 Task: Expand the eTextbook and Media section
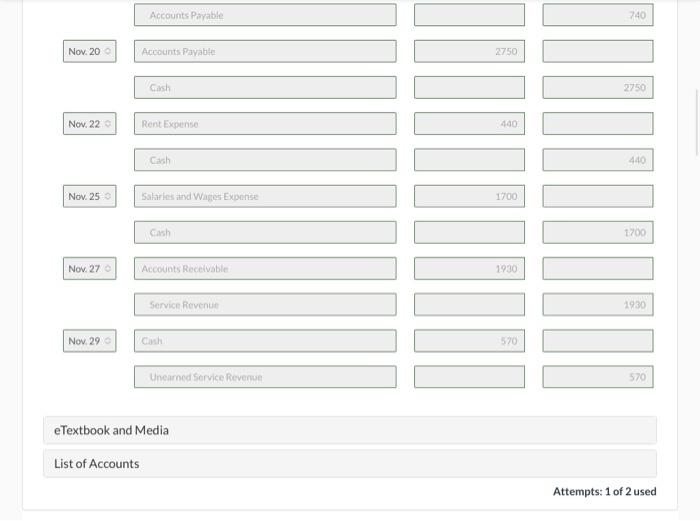pyautogui.click(x=350, y=430)
